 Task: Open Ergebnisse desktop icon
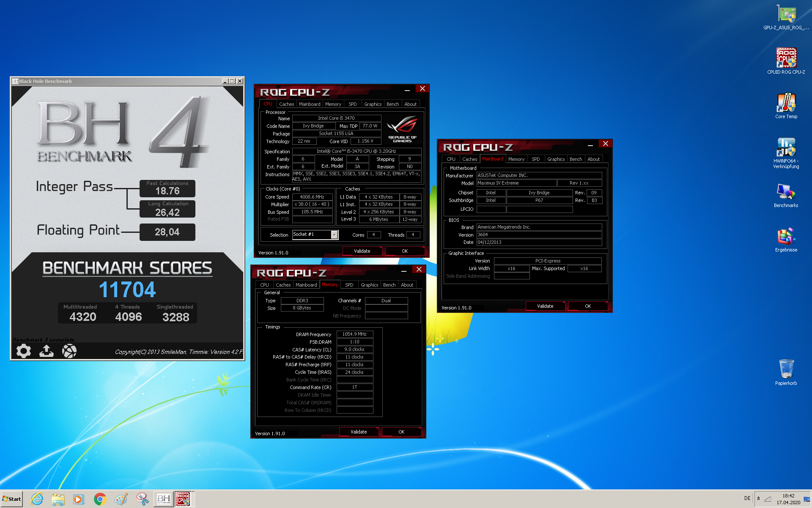786,240
